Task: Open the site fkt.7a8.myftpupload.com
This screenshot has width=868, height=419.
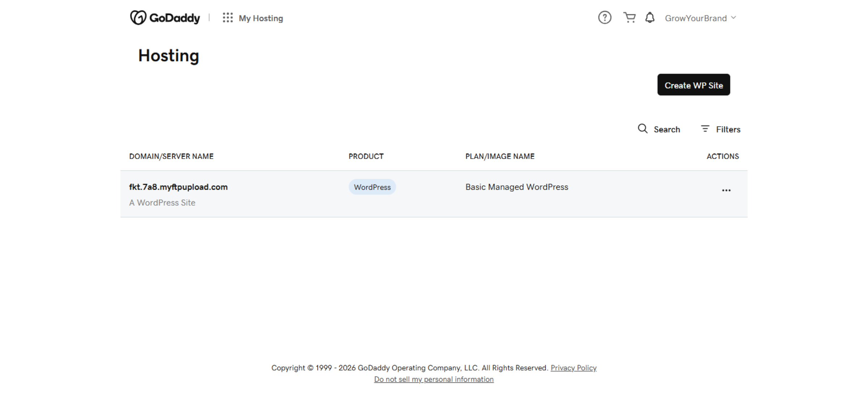Action: (179, 187)
